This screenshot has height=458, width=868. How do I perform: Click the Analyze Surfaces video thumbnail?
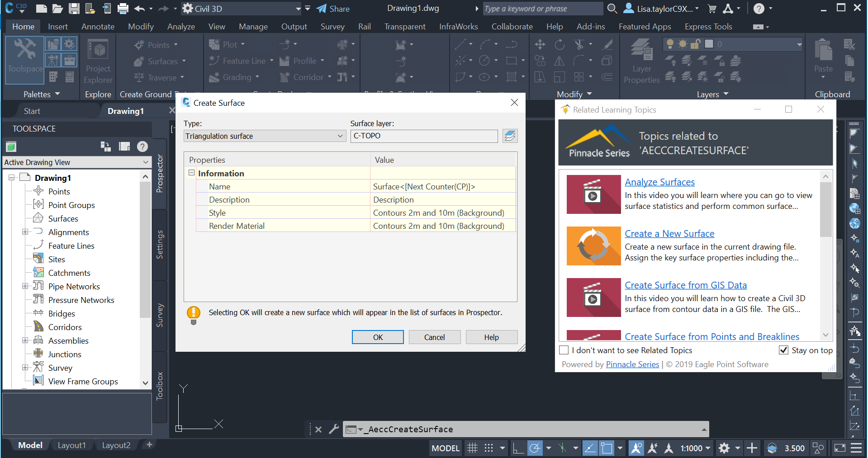(x=593, y=194)
